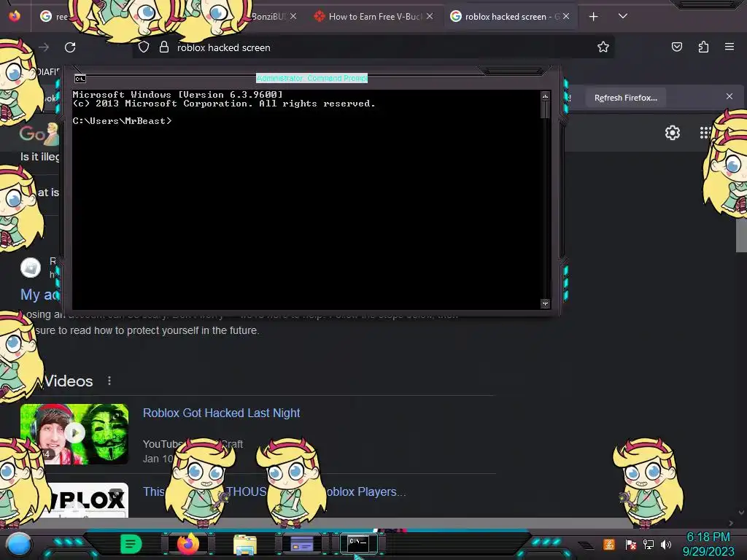This screenshot has width=747, height=560.
Task: Open the Save to Pocket icon
Action: pyautogui.click(x=676, y=47)
